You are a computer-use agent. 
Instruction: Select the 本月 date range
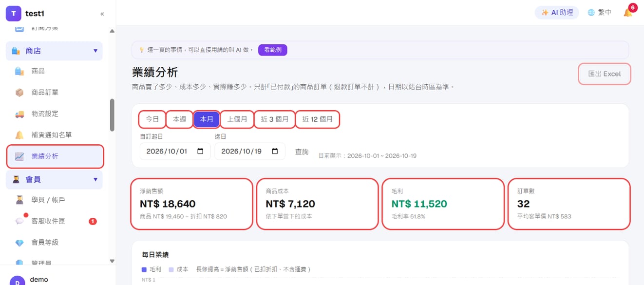tap(207, 119)
